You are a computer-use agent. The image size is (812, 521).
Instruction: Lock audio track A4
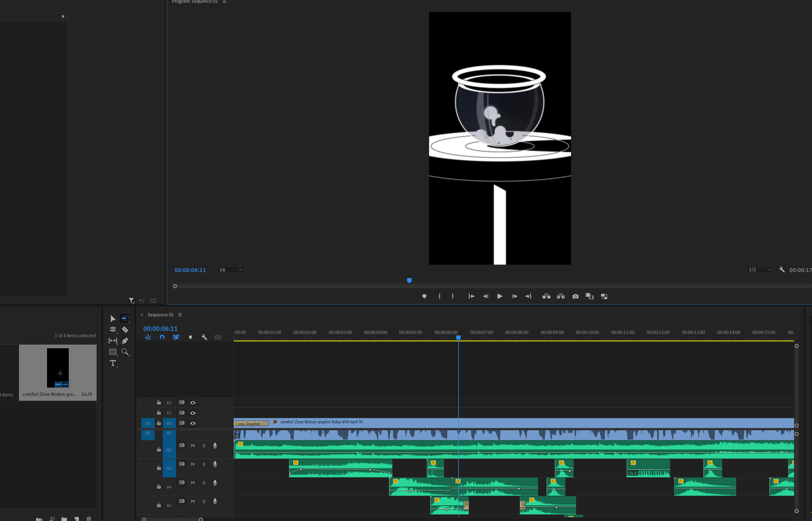click(159, 487)
